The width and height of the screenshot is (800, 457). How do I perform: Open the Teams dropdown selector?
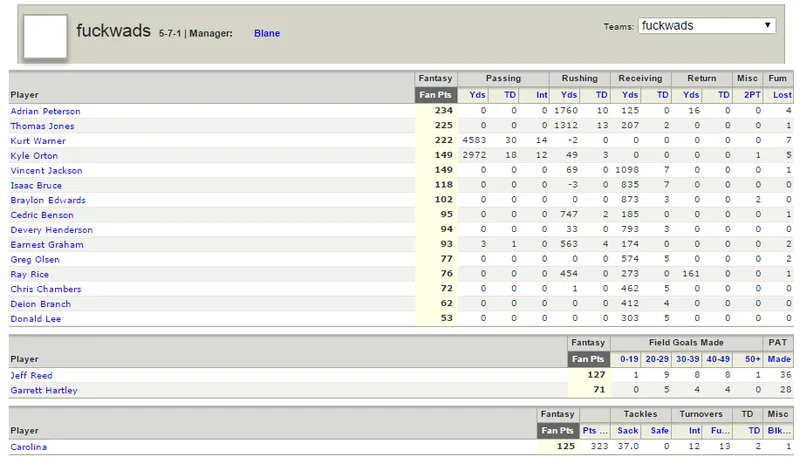coord(707,26)
